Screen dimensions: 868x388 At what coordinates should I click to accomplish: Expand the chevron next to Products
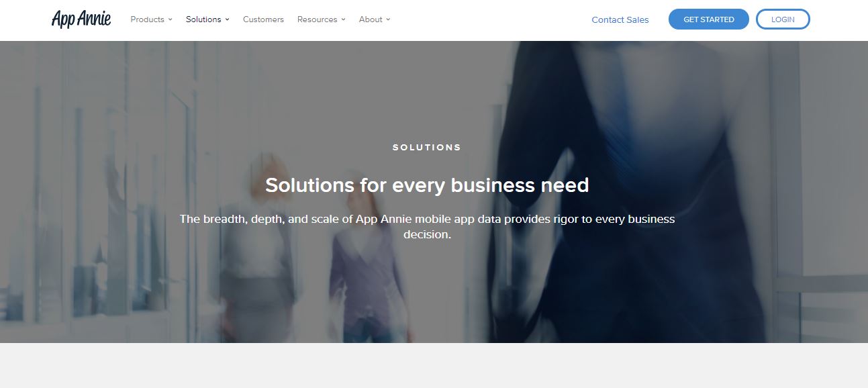tap(170, 19)
